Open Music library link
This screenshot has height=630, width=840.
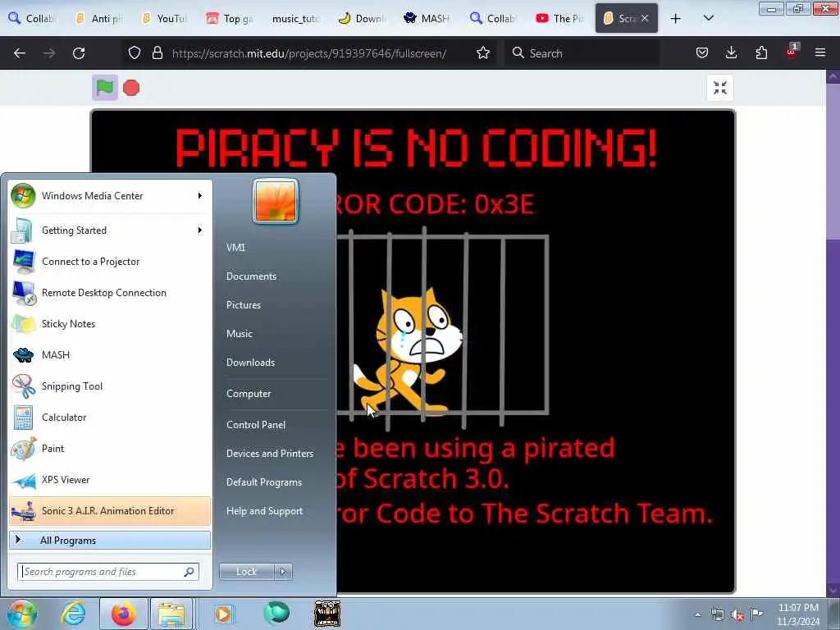pyautogui.click(x=239, y=334)
